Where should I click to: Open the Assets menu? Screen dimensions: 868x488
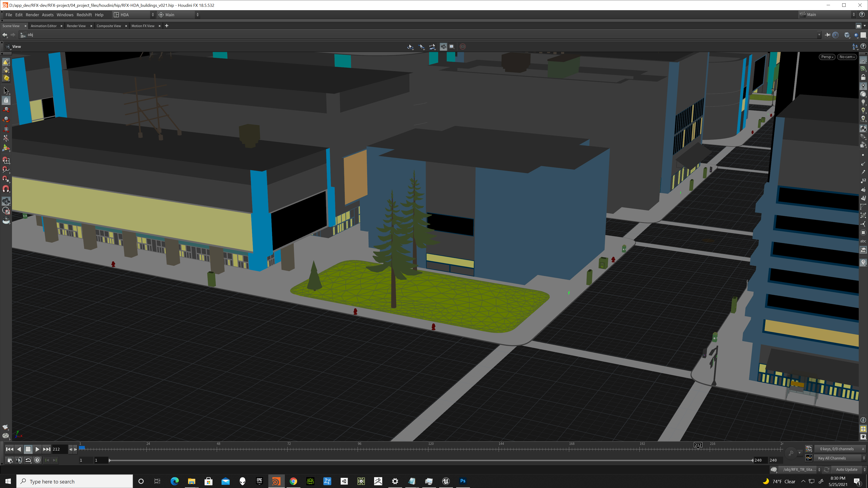pos(47,15)
